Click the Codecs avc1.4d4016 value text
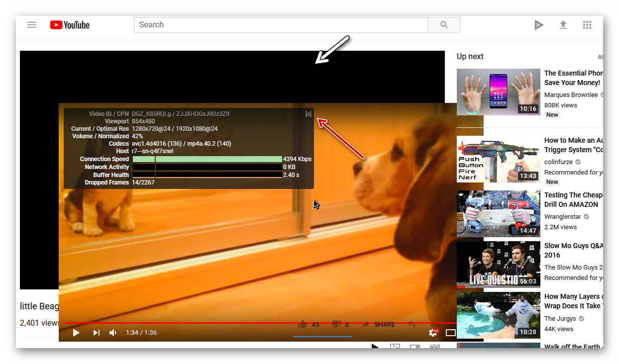Screen dimensions: 619x364 pyautogui.click(x=182, y=144)
